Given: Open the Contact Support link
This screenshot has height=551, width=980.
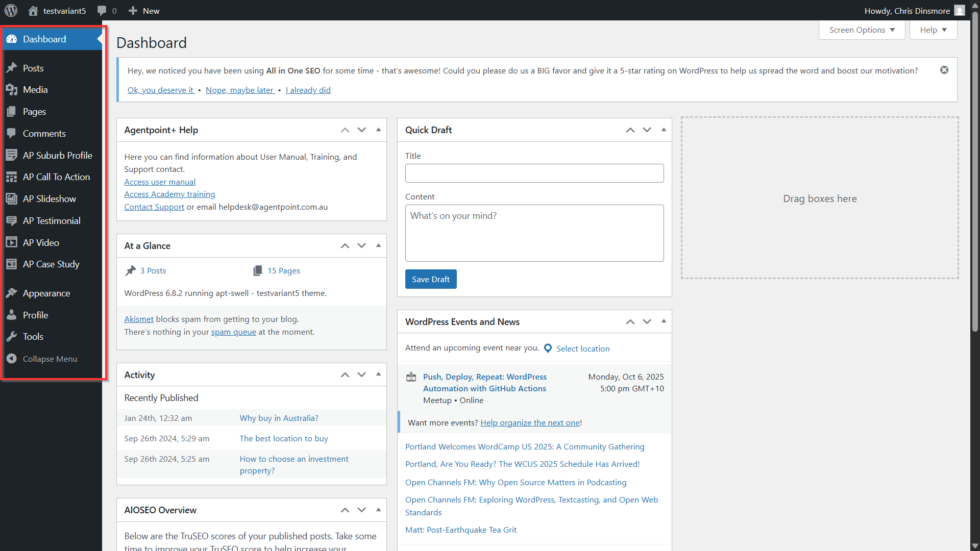Looking at the screenshot, I should [154, 207].
